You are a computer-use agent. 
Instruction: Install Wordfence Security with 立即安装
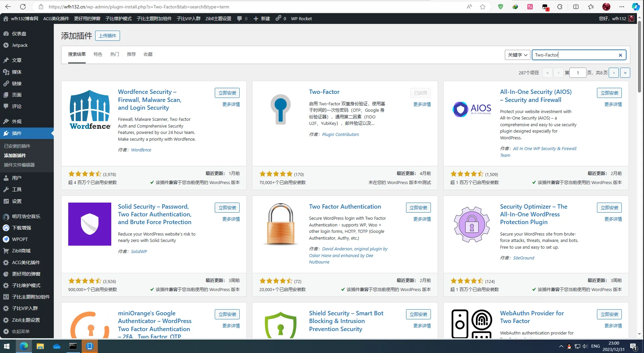pos(227,93)
